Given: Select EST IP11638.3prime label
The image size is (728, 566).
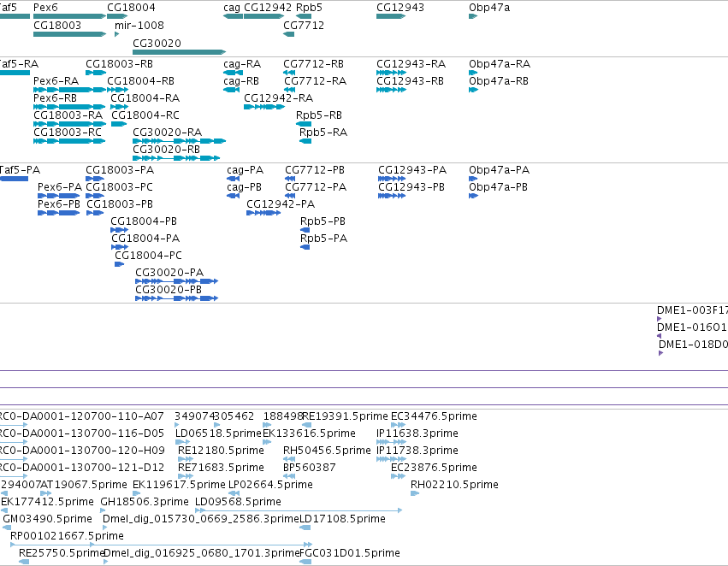Looking at the screenshot, I should (x=417, y=433).
